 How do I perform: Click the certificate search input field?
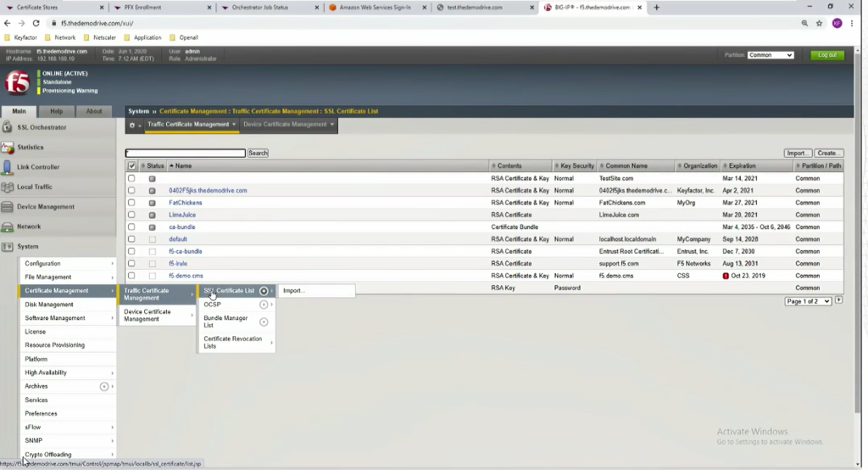point(185,153)
